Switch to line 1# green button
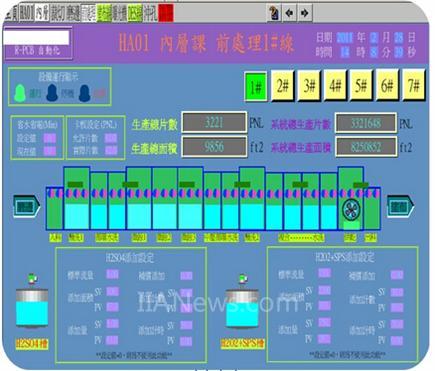Screen dimensions: 435x371 coord(255,87)
